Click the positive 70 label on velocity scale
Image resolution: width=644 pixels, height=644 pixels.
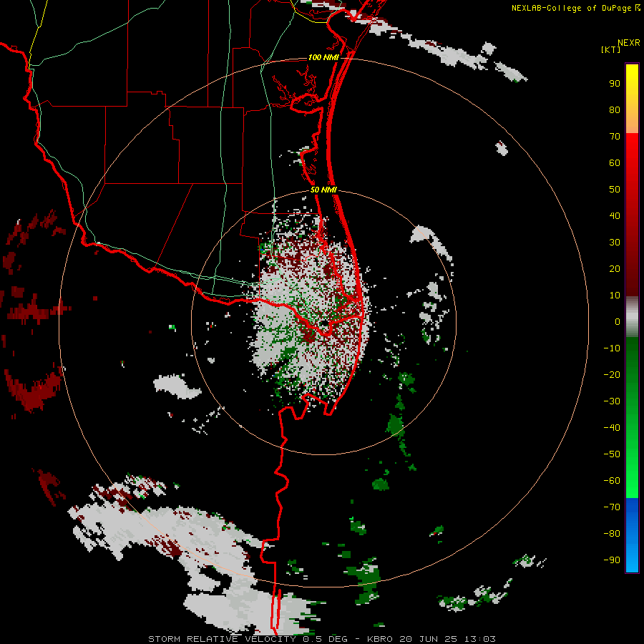point(615,137)
